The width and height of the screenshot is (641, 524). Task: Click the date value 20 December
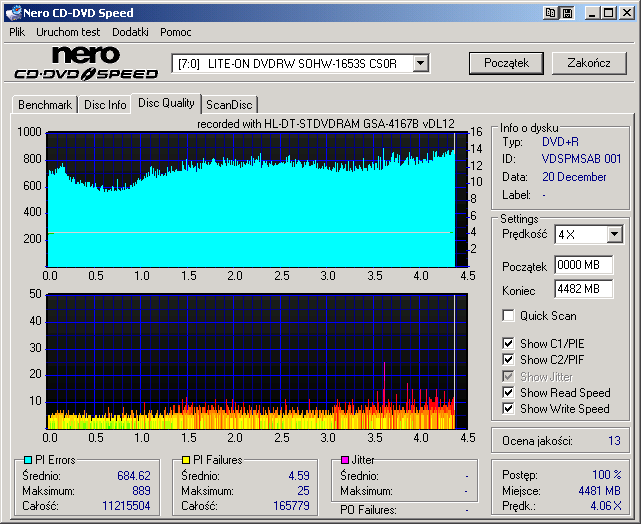(x=574, y=177)
